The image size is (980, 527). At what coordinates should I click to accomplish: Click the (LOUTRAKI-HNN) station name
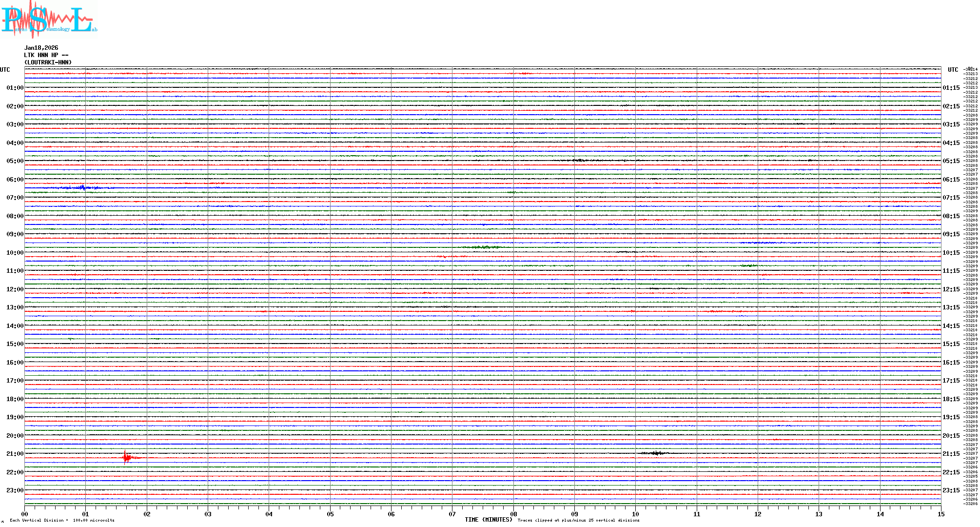point(48,62)
